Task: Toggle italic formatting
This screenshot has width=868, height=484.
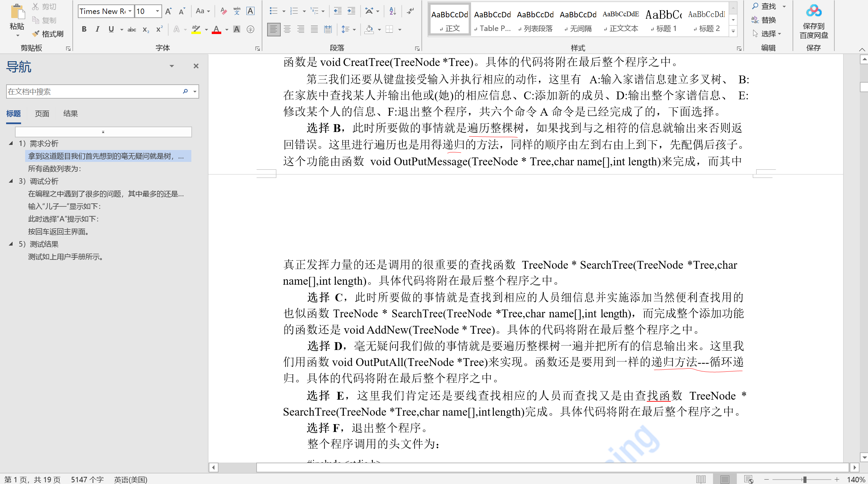Action: [x=98, y=30]
